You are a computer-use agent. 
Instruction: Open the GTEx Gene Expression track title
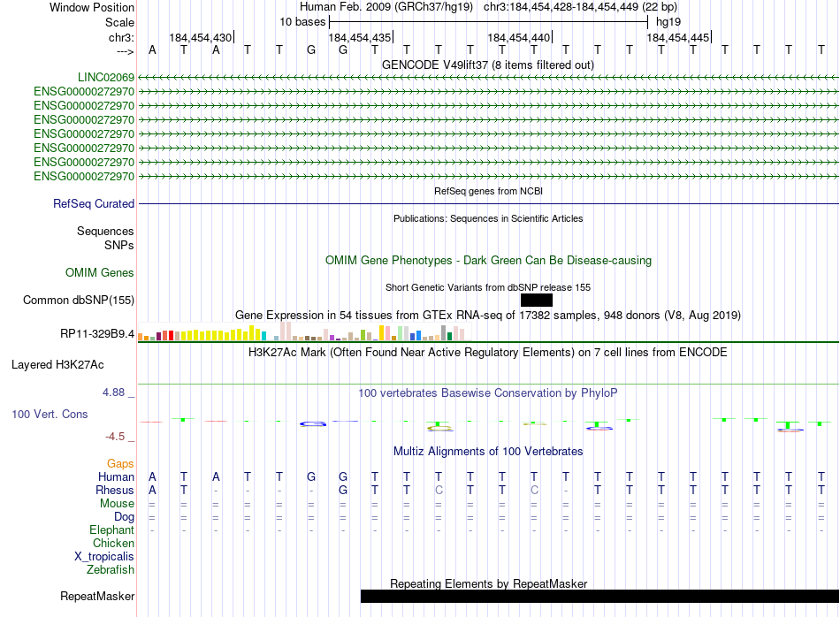pyautogui.click(x=488, y=315)
